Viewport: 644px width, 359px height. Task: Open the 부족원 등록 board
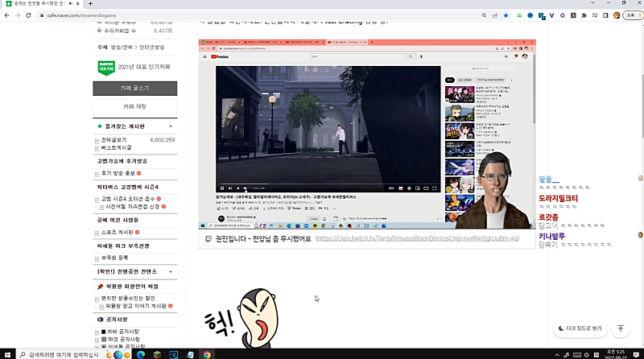click(x=114, y=258)
